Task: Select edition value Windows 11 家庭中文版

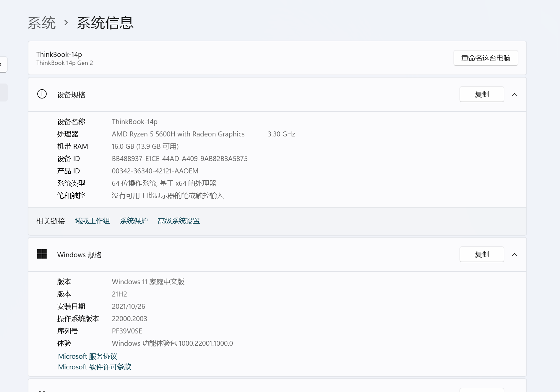Action: [x=148, y=282]
